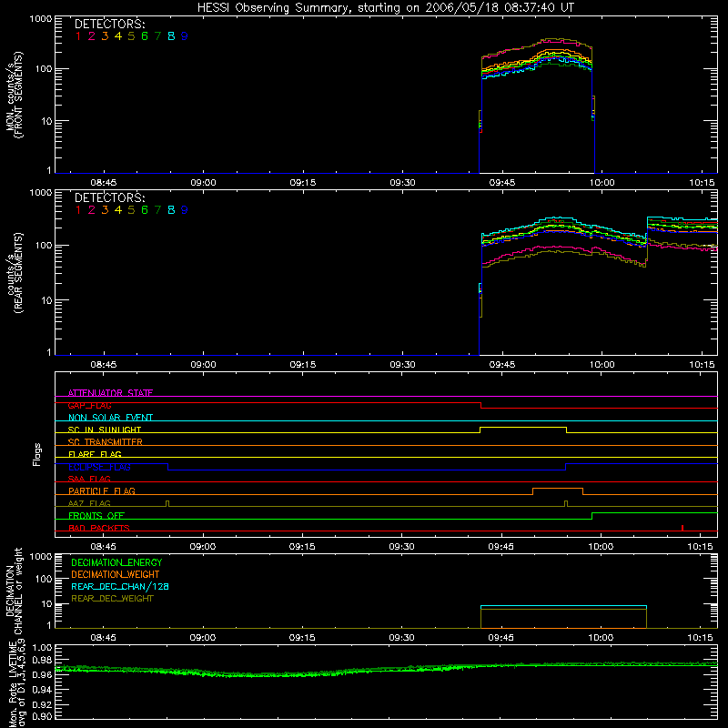Image resolution: width=728 pixels, height=728 pixels.
Task: Select cyan detector 8 in front segments legend
Action: (171, 36)
